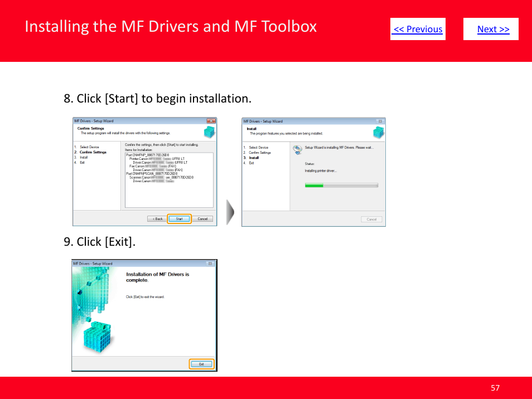532x399 pixels.
Task: Click Exit button in completion wizard
Action: 201,364
